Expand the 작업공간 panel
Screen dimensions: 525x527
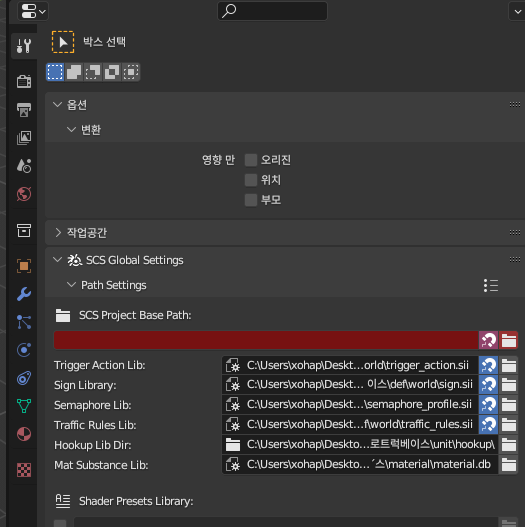pyautogui.click(x=58, y=233)
